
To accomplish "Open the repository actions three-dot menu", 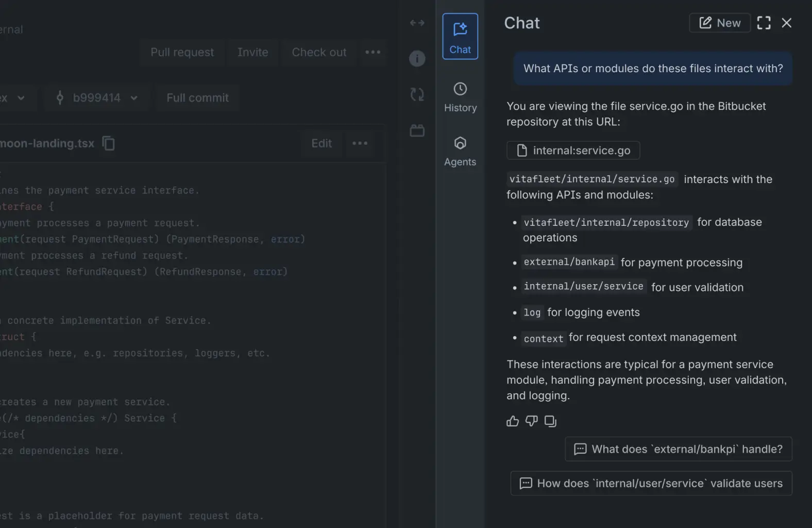I will (373, 52).
